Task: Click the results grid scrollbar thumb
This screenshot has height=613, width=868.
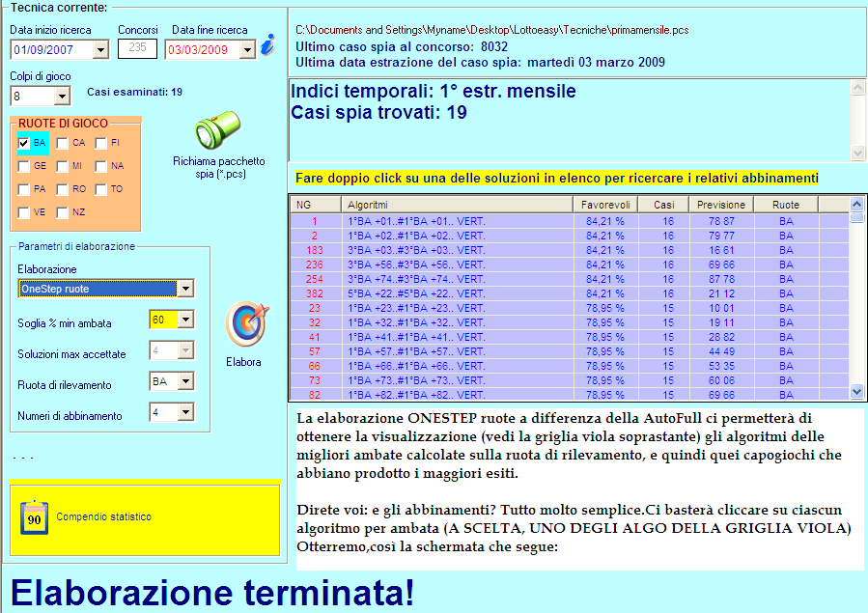Action: click(x=857, y=217)
